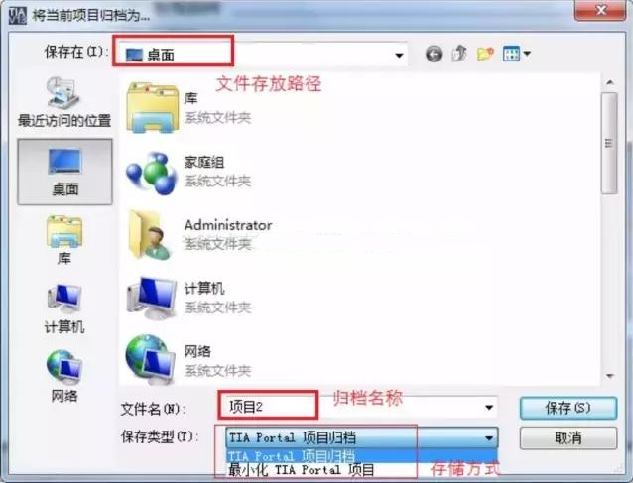Screen dimensions: 633x483
Task: Select 桌面 in the left places bar
Action: 65,172
